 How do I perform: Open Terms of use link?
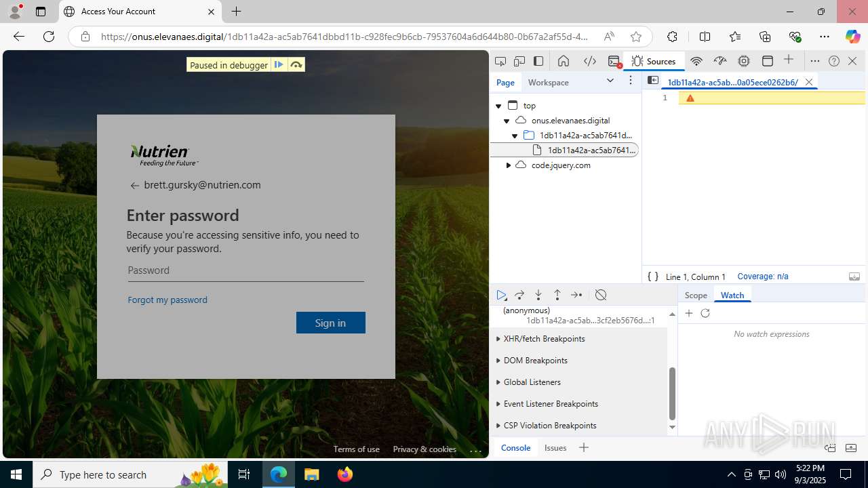pos(357,449)
